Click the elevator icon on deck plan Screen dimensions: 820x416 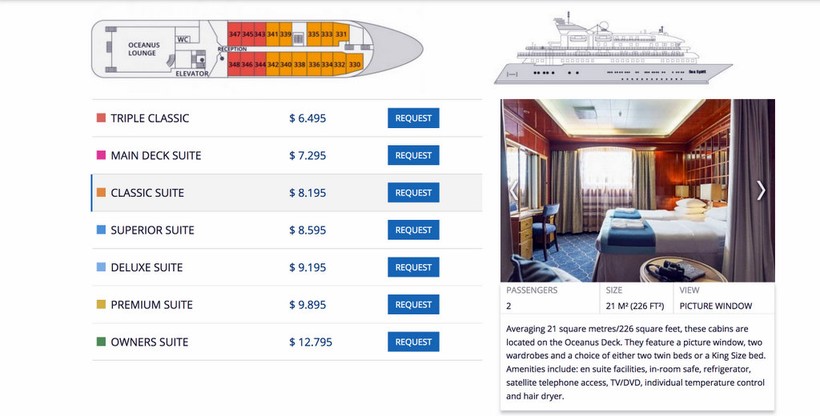tap(199, 59)
